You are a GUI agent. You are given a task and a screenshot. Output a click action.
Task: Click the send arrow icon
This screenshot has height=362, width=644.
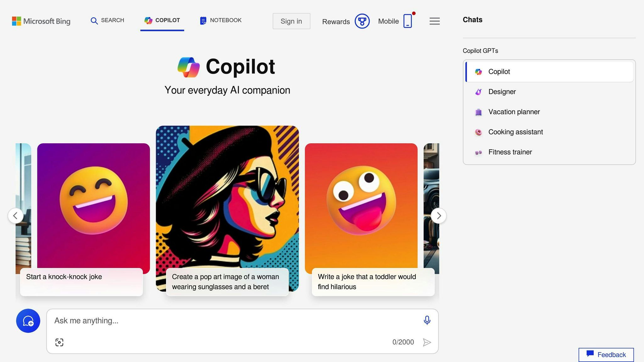pos(427,342)
